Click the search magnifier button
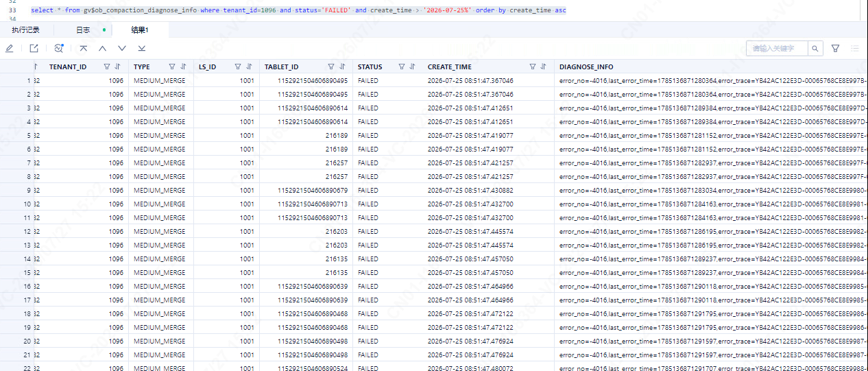The width and height of the screenshot is (868, 371). coord(815,49)
